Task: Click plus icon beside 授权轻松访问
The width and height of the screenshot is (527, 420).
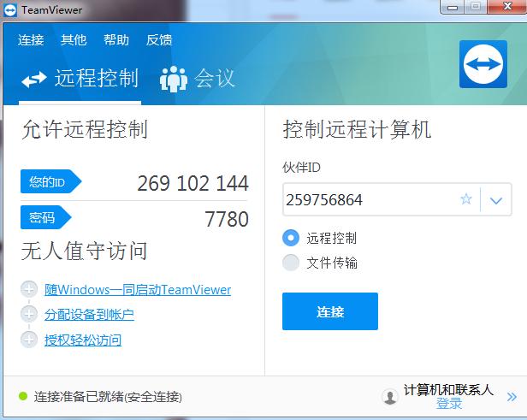Action: pyautogui.click(x=29, y=340)
